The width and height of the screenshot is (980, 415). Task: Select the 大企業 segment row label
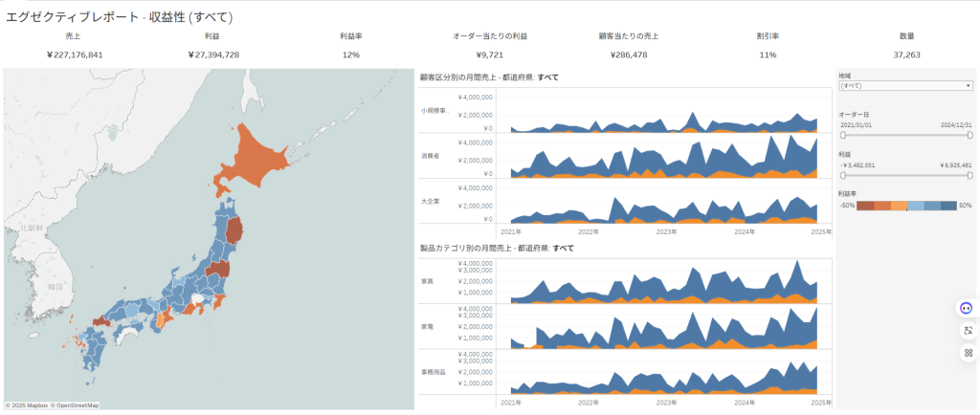point(430,202)
